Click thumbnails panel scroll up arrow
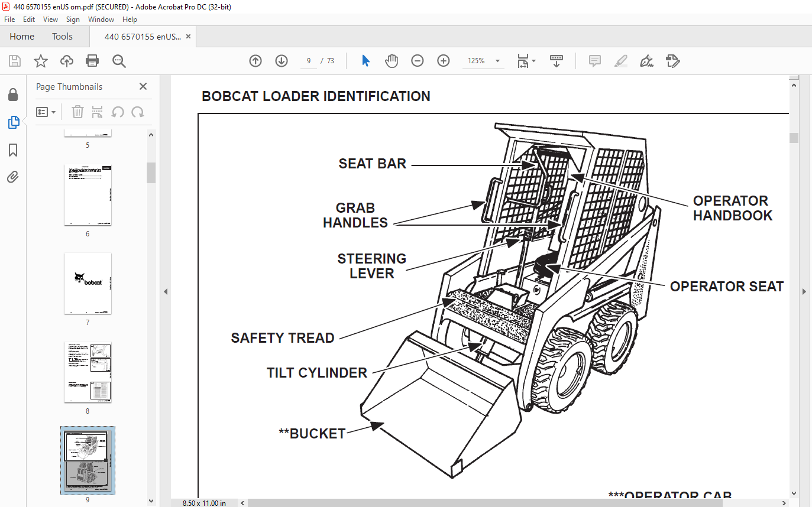The image size is (812, 507). point(151,134)
